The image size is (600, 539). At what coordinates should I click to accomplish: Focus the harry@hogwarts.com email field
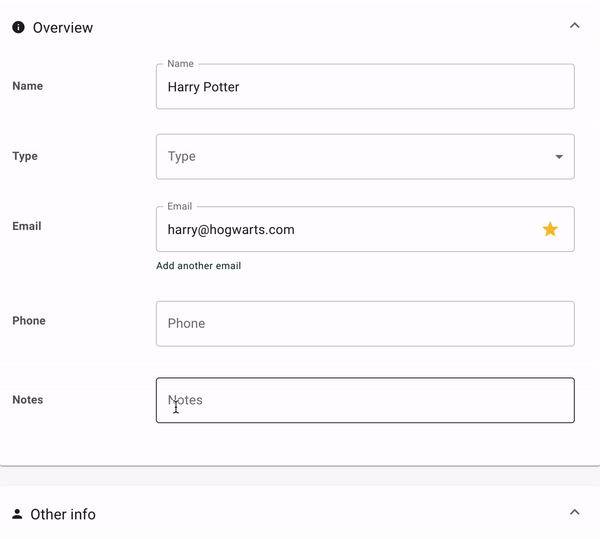pos(340,229)
